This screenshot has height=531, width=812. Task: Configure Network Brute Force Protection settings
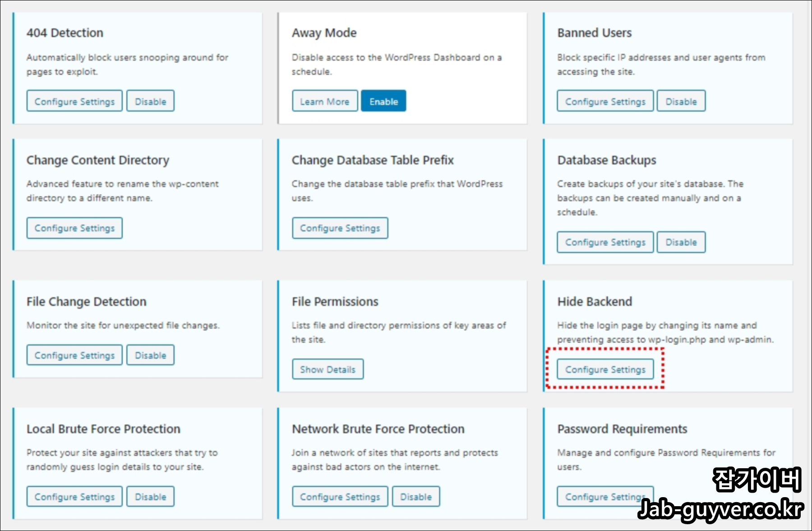tap(340, 496)
